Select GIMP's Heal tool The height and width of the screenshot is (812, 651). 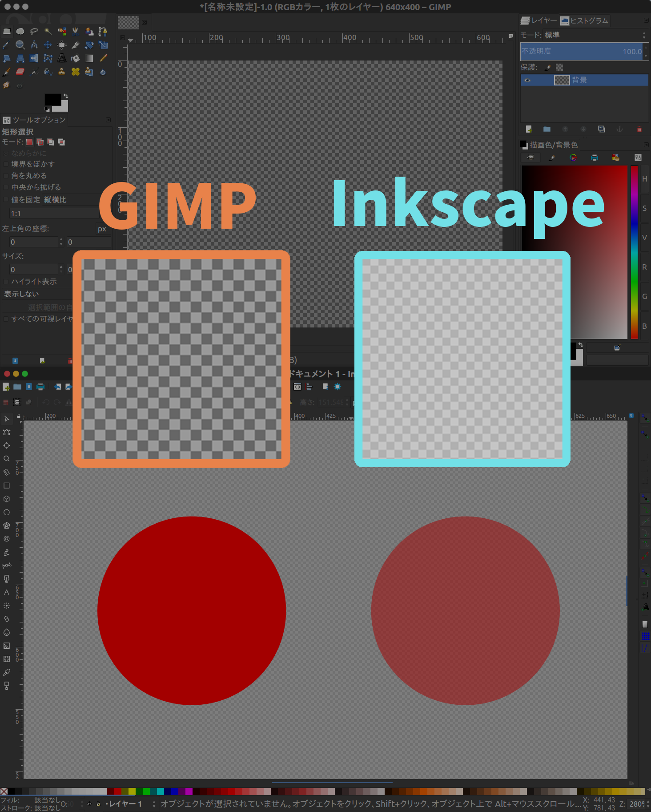coord(76,72)
